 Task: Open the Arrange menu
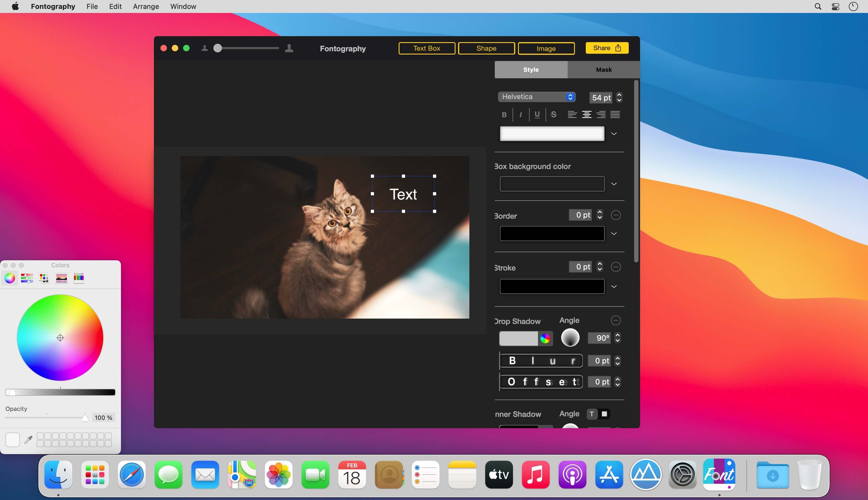(146, 6)
